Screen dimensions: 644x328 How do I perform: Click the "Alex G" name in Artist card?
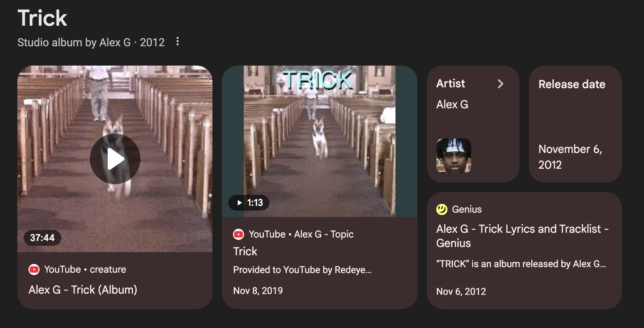click(x=452, y=104)
